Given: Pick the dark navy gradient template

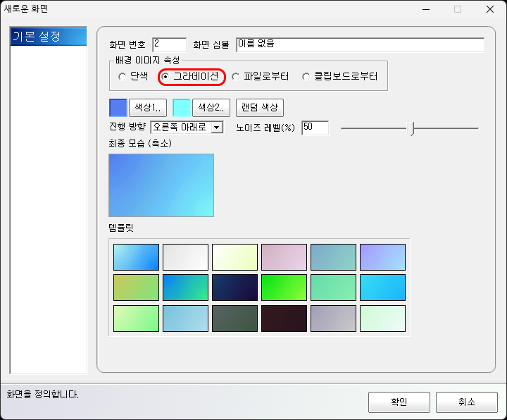Looking at the screenshot, I should 234,288.
